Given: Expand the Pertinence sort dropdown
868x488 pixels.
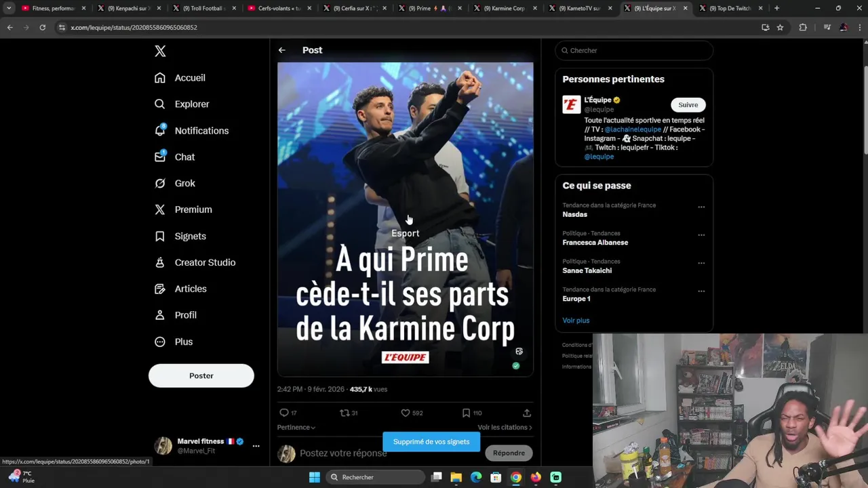Looking at the screenshot, I should click(296, 427).
